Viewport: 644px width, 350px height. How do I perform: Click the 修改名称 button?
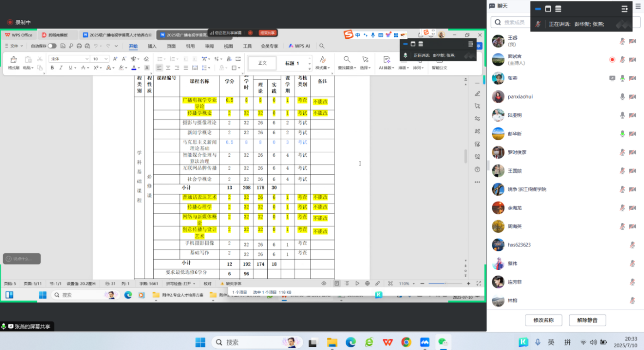(543, 320)
